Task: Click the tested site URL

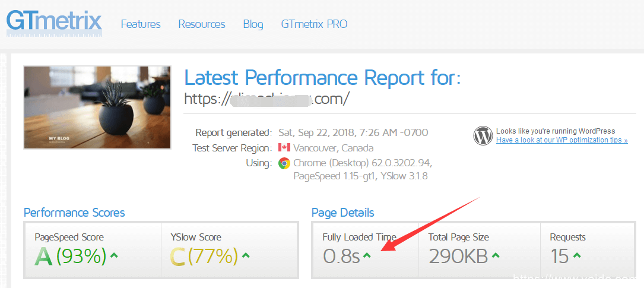Action: pyautogui.click(x=267, y=98)
